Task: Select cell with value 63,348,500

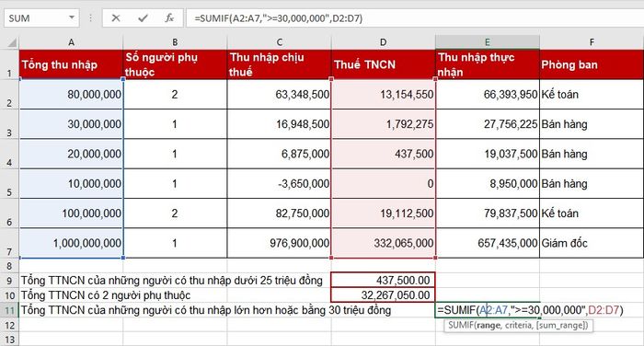Action: tap(279, 94)
